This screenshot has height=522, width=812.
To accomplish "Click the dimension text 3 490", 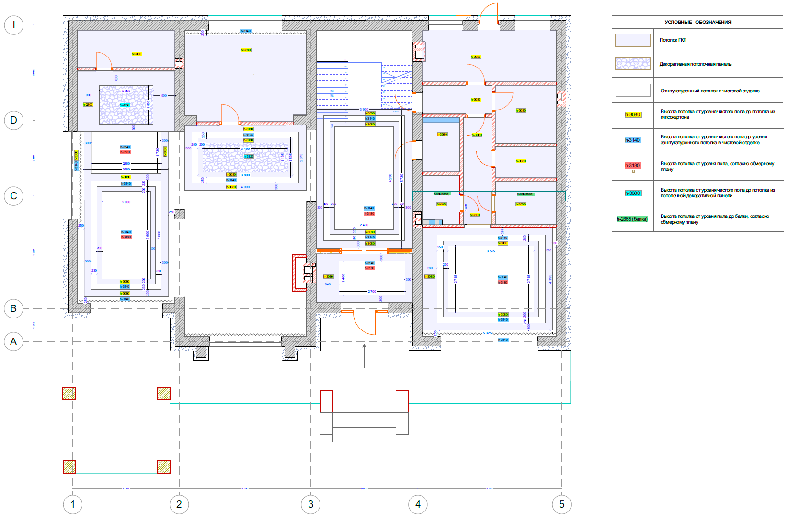I will pos(245,149).
